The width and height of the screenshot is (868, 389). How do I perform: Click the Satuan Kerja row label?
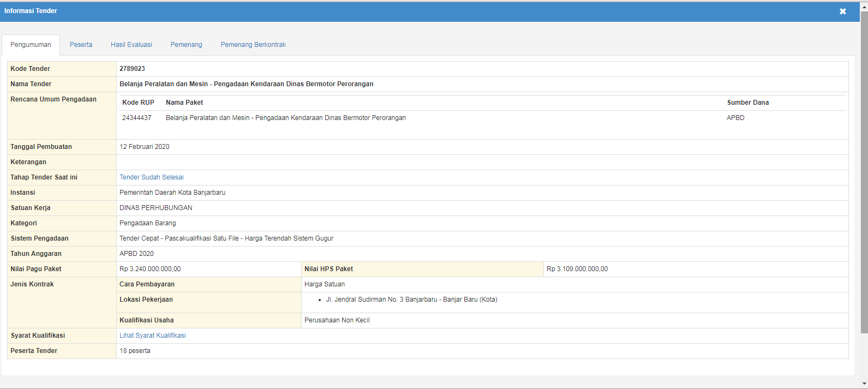(x=31, y=208)
